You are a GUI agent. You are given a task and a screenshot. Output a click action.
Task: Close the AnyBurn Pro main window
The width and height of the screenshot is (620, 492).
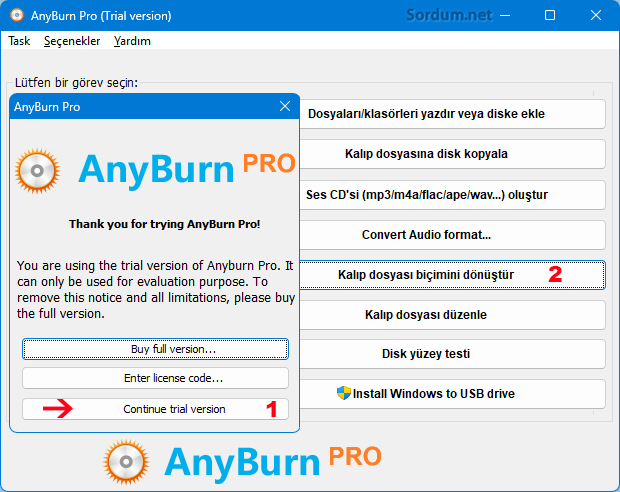click(x=595, y=15)
